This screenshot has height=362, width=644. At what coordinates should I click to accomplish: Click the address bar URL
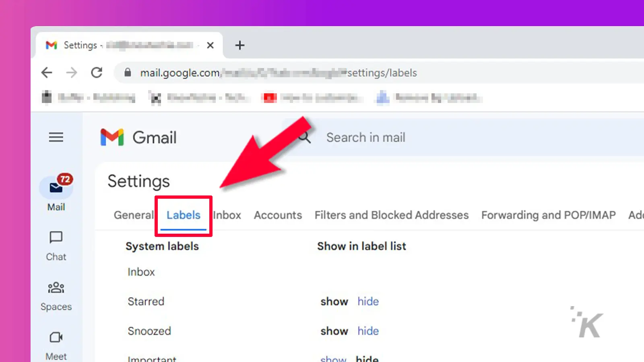[279, 73]
